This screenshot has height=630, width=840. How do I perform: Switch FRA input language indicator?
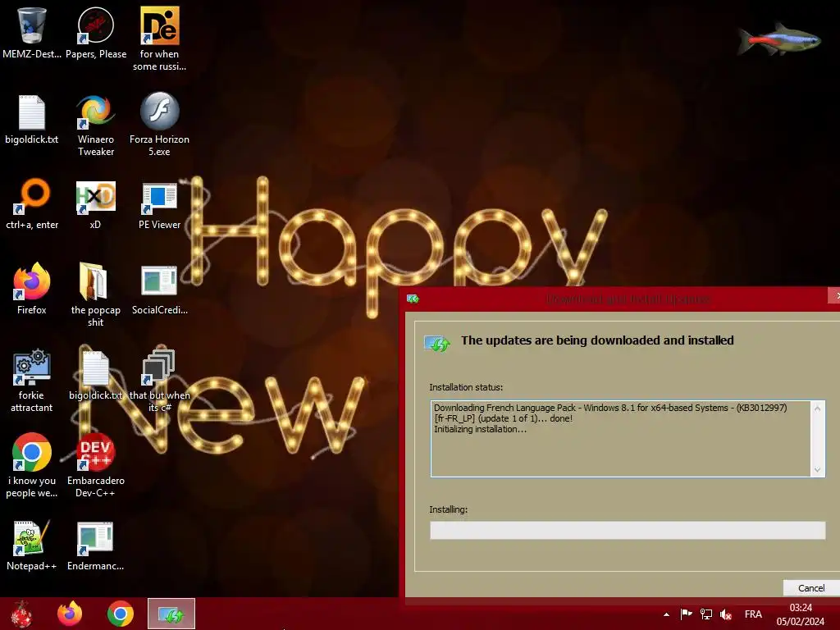[x=753, y=614]
